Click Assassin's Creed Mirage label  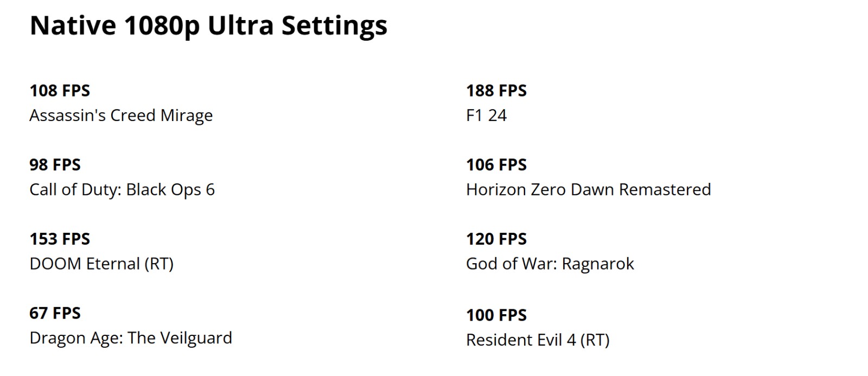(121, 116)
